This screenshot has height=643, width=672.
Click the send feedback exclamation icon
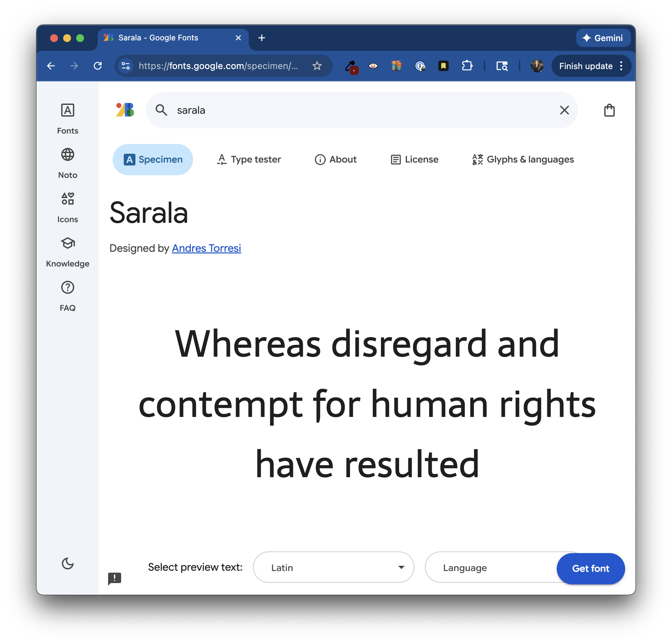pos(114,578)
